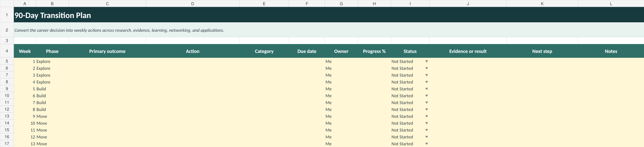
Task: Select column D header
Action: [x=193, y=3]
